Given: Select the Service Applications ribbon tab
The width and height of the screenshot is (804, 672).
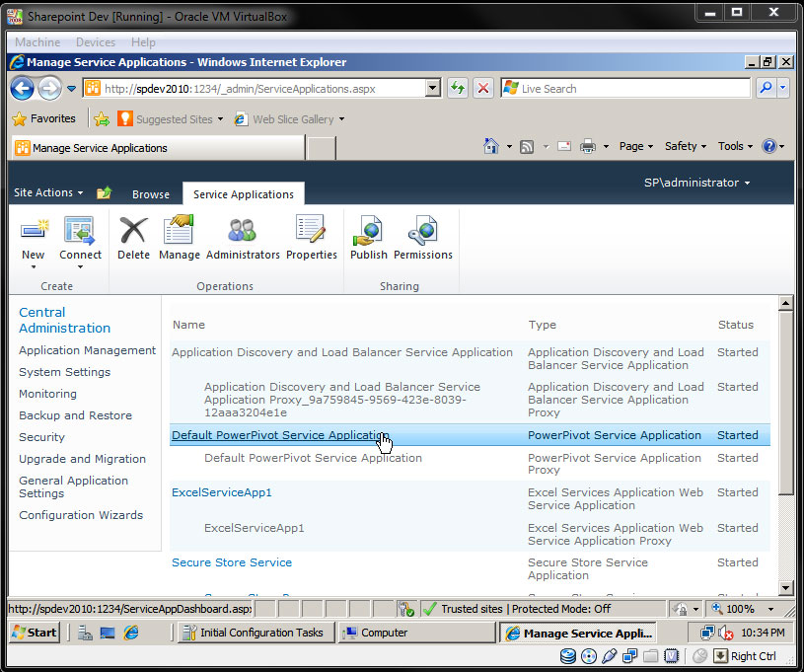Looking at the screenshot, I should pos(243,194).
